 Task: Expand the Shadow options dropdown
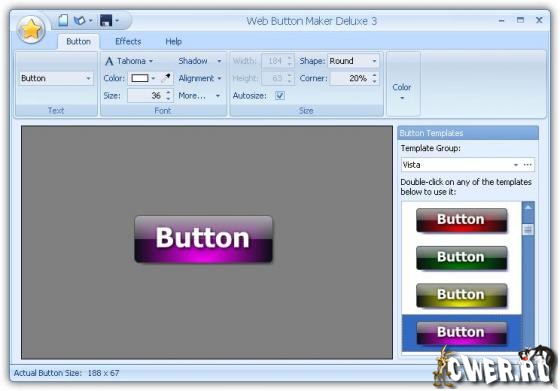(200, 61)
